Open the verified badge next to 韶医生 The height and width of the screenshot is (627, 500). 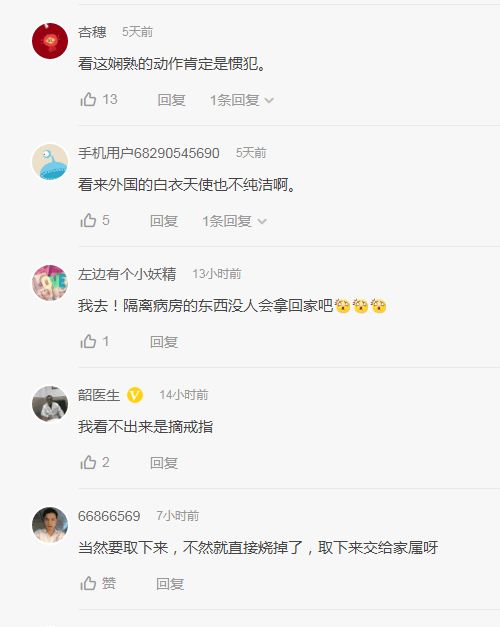[135, 395]
